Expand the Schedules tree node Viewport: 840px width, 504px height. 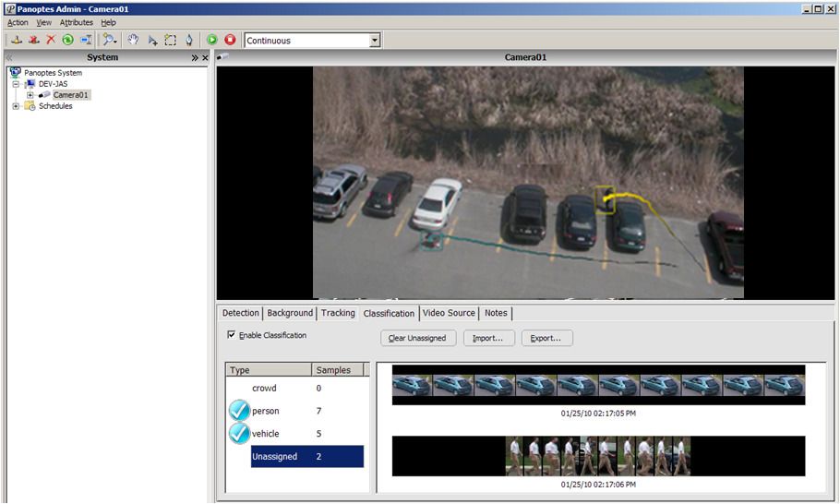(x=16, y=106)
